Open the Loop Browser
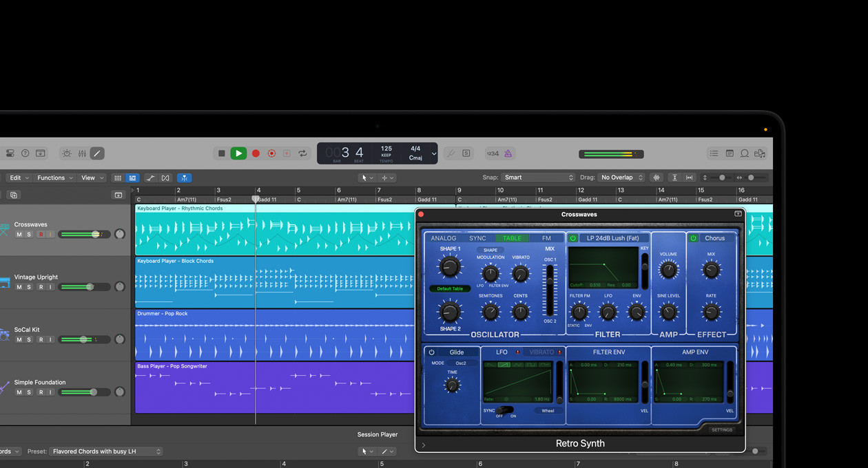Screen dimensions: 868x468 coord(745,153)
